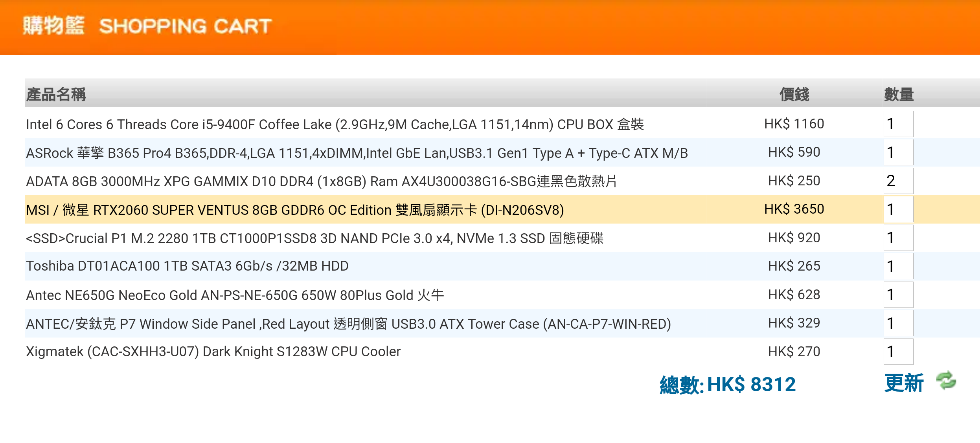
Task: Click the HK$ 265 price
Action: (x=794, y=266)
